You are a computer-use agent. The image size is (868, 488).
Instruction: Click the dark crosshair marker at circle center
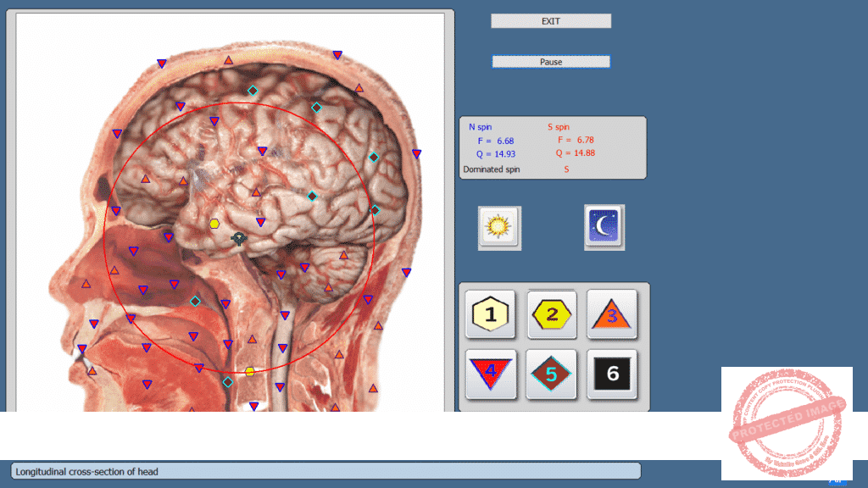[x=239, y=240]
